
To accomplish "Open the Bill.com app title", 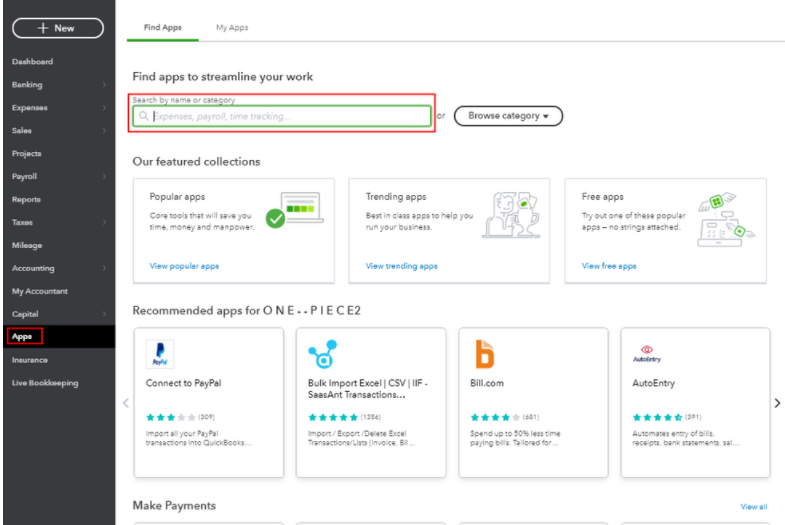I will click(487, 383).
